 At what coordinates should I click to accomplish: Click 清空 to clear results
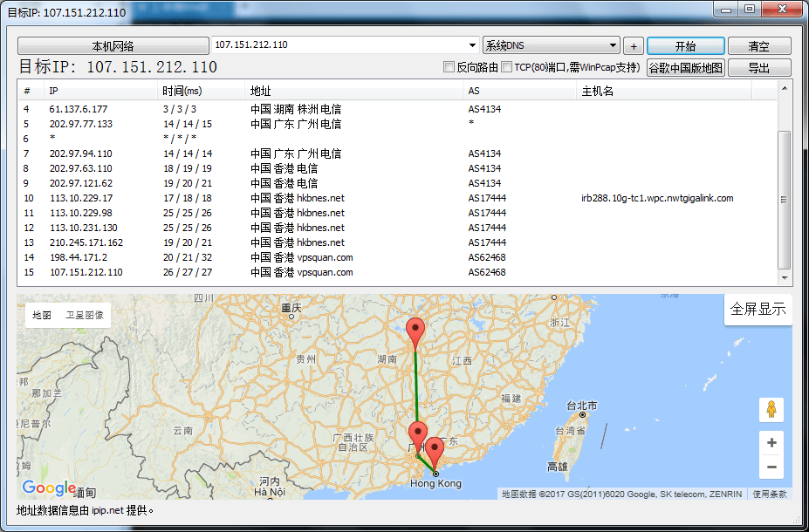click(758, 44)
